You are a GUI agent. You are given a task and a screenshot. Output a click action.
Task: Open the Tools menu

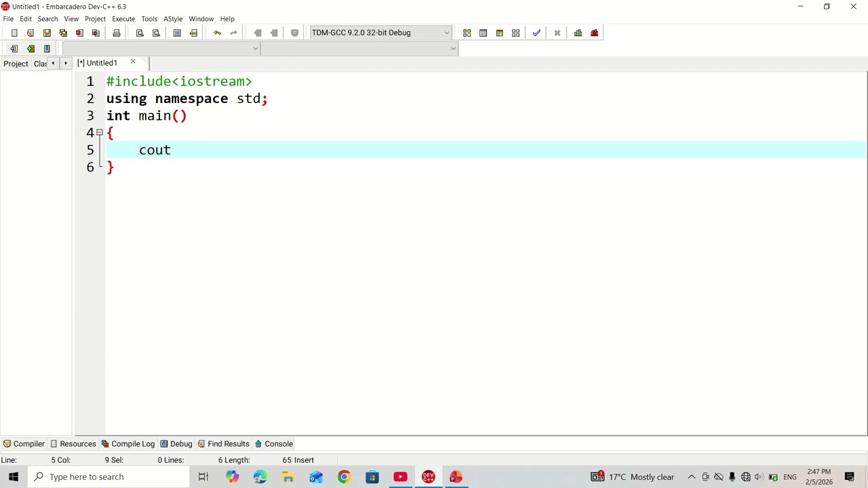click(x=149, y=18)
